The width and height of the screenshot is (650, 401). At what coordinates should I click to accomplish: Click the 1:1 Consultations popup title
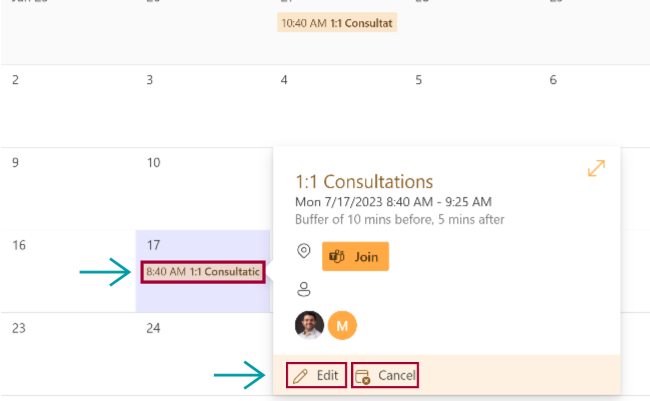364,182
